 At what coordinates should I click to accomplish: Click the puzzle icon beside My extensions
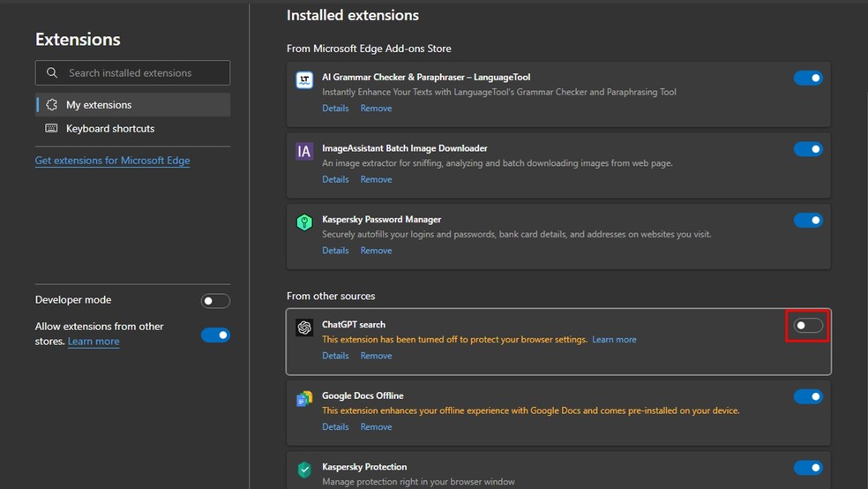tap(51, 105)
